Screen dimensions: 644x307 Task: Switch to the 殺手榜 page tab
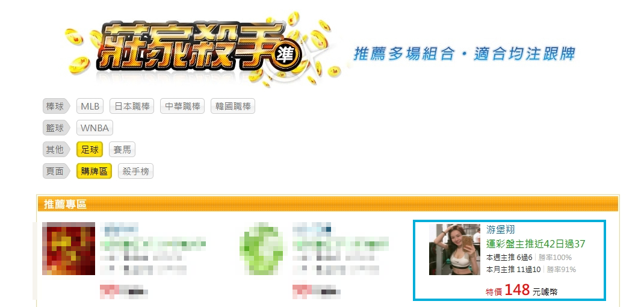click(135, 171)
